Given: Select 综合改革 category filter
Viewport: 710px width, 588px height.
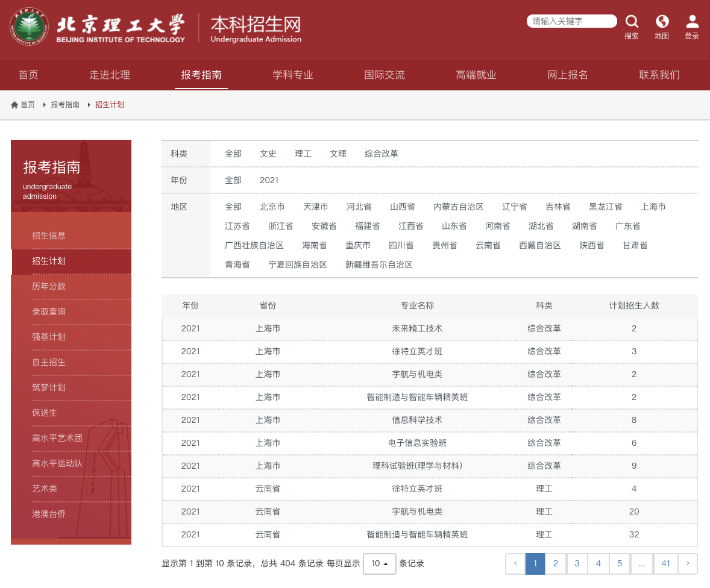Looking at the screenshot, I should pyautogui.click(x=382, y=154).
